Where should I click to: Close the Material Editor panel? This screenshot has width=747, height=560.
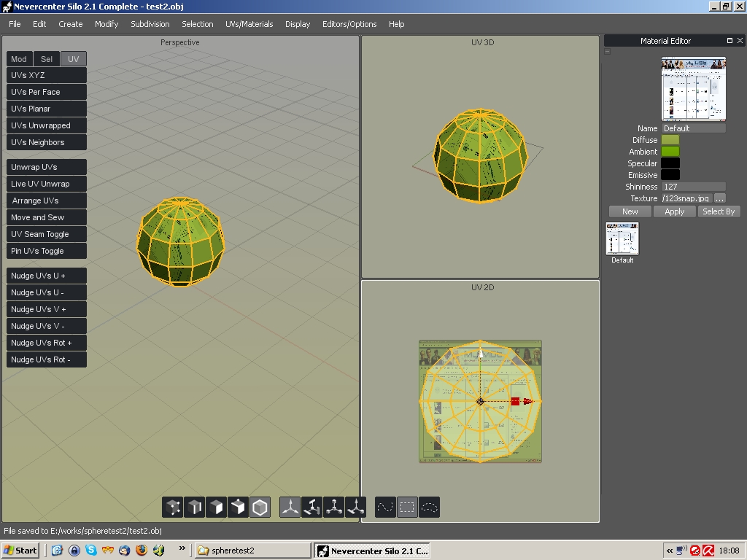(x=740, y=41)
